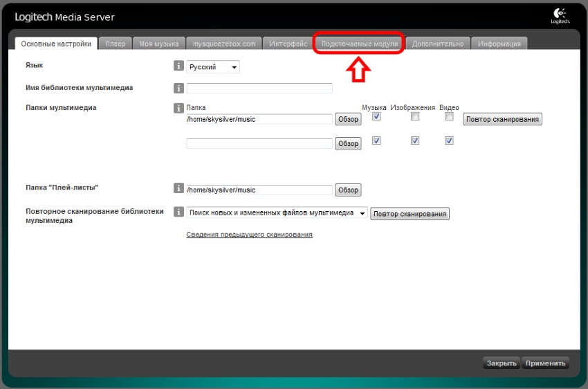Switch to the Основные настройки tab
This screenshot has height=389, width=588.
pos(56,44)
